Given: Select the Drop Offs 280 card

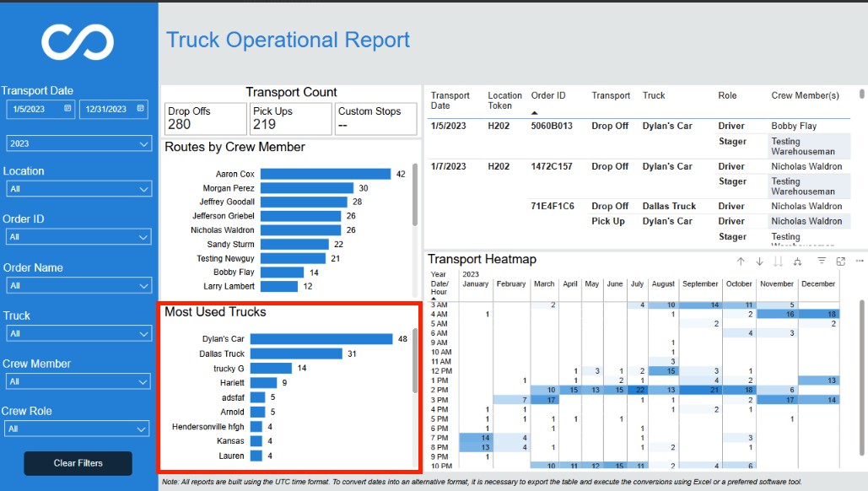Looking at the screenshot, I should 205,118.
